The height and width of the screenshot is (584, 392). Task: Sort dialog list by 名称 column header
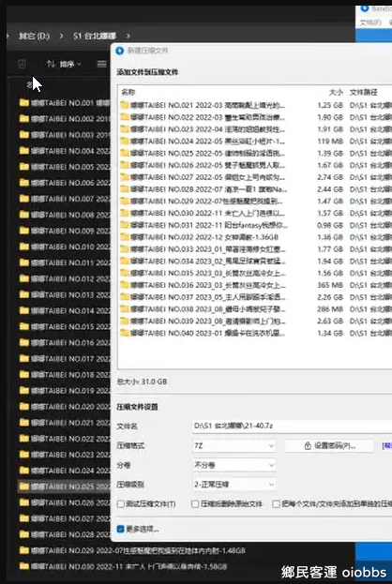(x=128, y=92)
